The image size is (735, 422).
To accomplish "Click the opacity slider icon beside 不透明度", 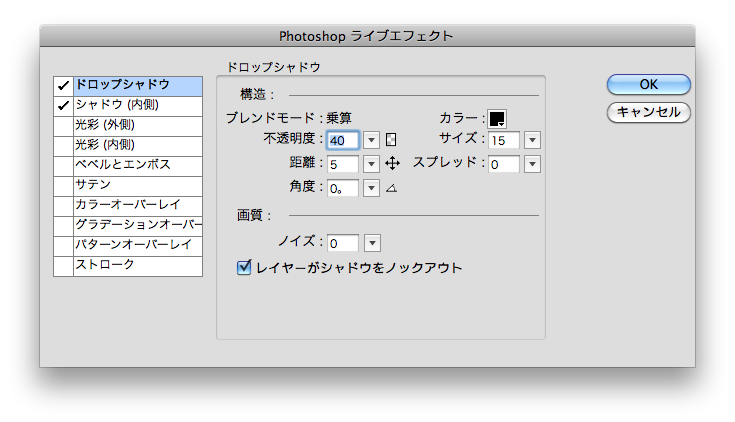I will click(392, 140).
